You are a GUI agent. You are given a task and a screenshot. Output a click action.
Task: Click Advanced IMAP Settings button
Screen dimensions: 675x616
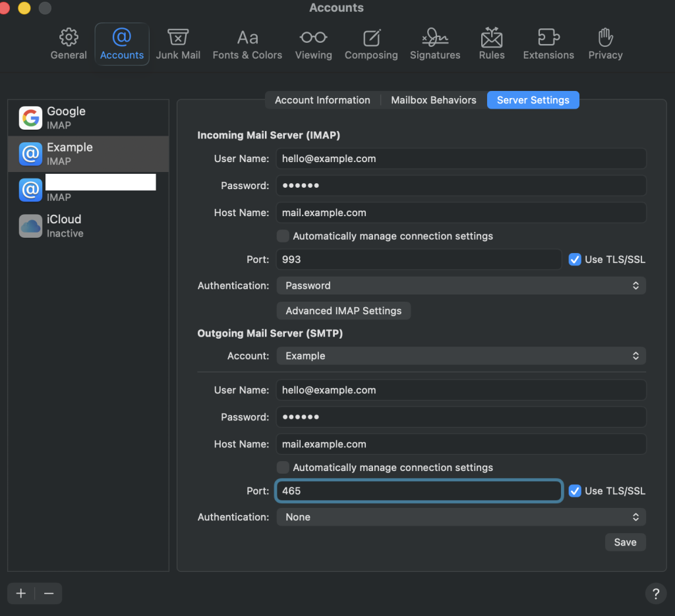[343, 310]
